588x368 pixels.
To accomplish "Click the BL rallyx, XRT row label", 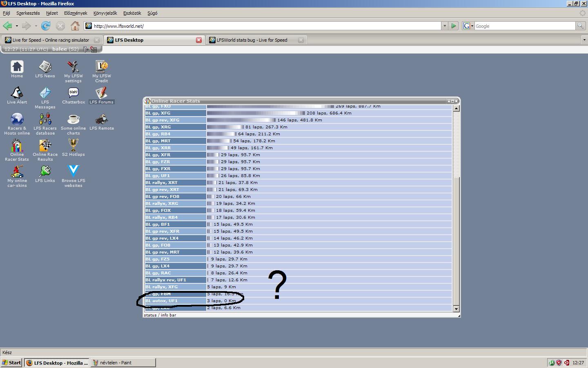I will 176,183.
